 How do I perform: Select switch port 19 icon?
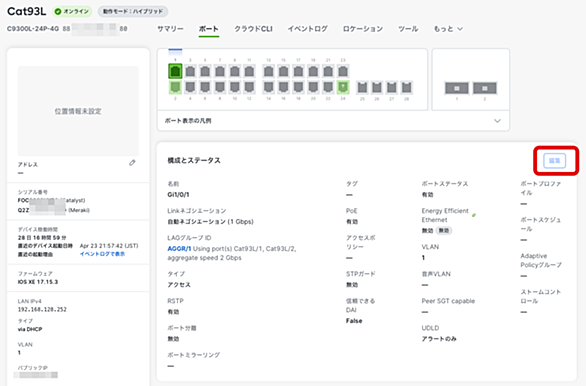point(313,71)
